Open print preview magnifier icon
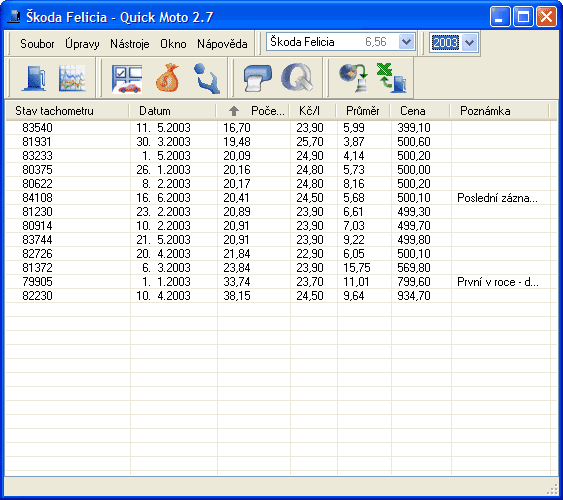 pos(297,78)
